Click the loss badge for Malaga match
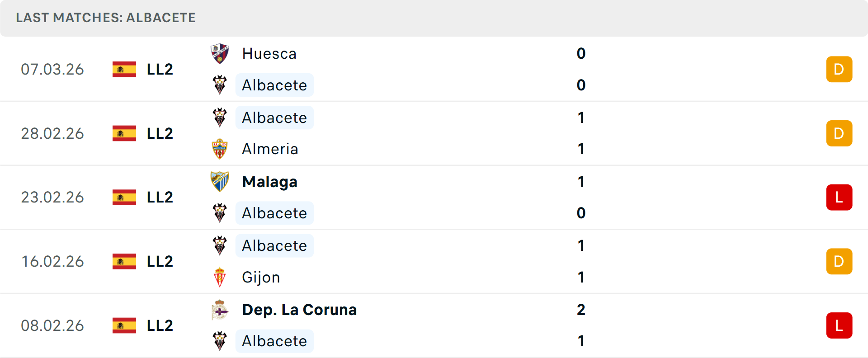Screen dimensions: 868x358 tap(839, 198)
